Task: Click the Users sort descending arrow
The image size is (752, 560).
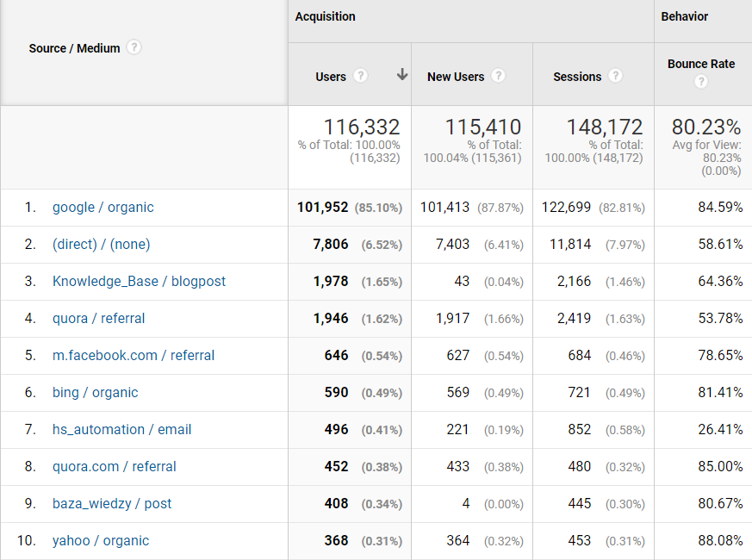Action: tap(401, 75)
